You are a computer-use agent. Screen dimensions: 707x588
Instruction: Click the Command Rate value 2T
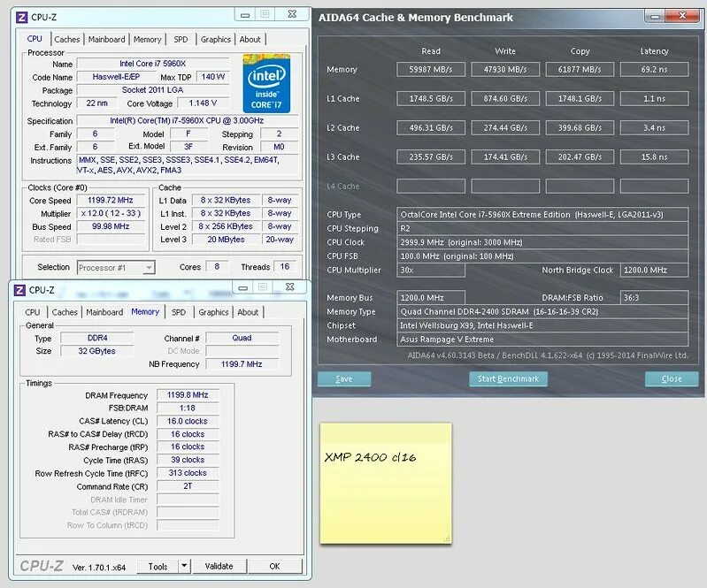click(188, 486)
